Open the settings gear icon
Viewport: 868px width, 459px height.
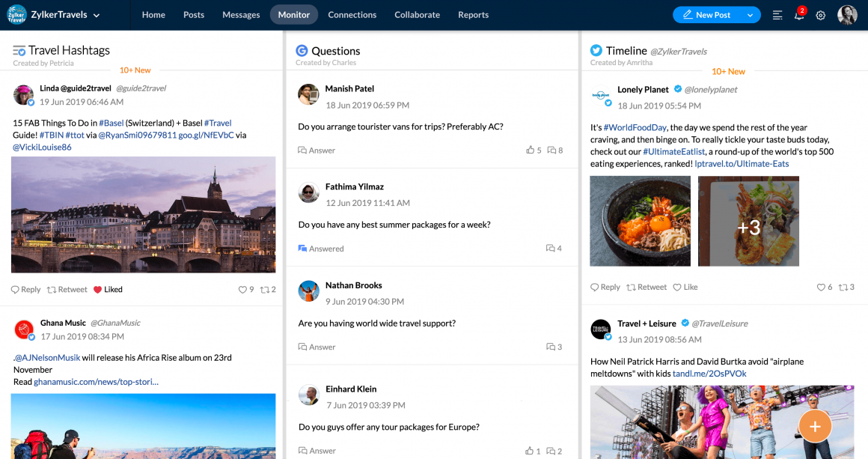821,16
